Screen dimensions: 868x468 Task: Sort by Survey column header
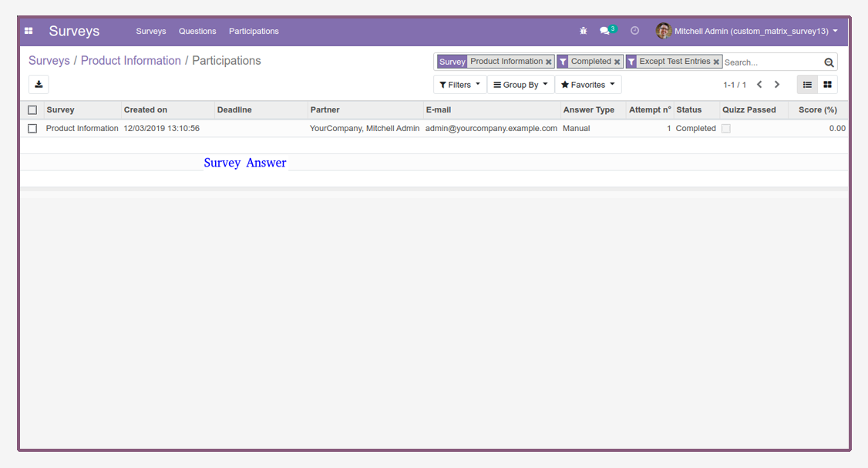[82, 109]
